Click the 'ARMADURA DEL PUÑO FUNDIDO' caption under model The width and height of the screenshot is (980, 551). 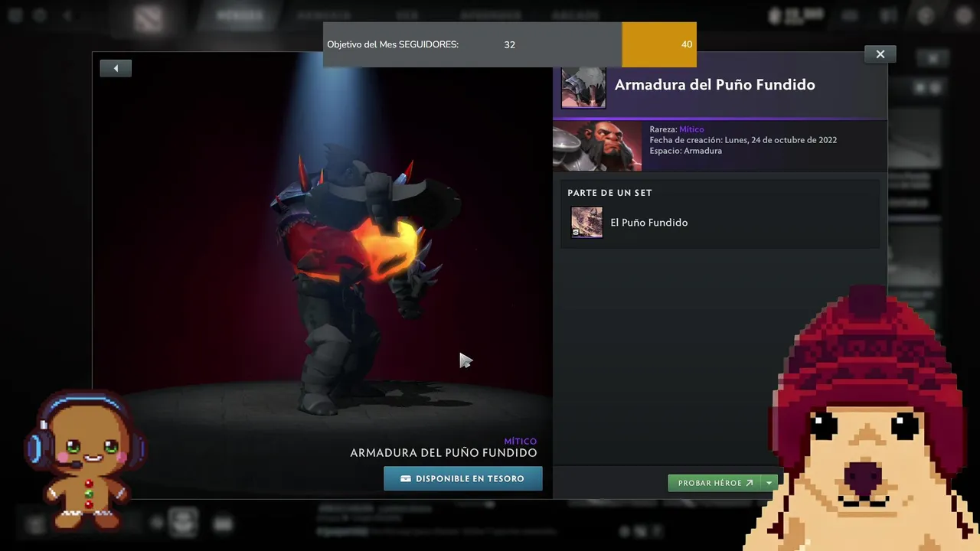click(443, 453)
